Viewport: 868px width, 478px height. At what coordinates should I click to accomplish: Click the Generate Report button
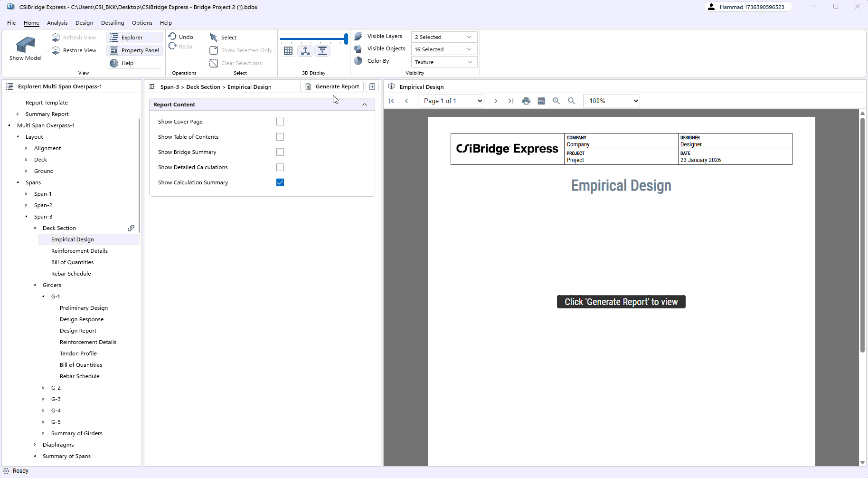331,86
